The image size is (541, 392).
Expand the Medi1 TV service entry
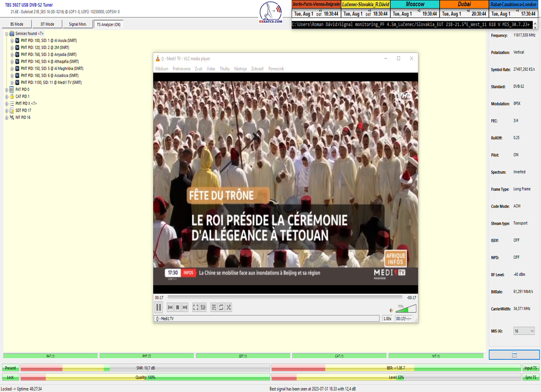click(x=12, y=82)
